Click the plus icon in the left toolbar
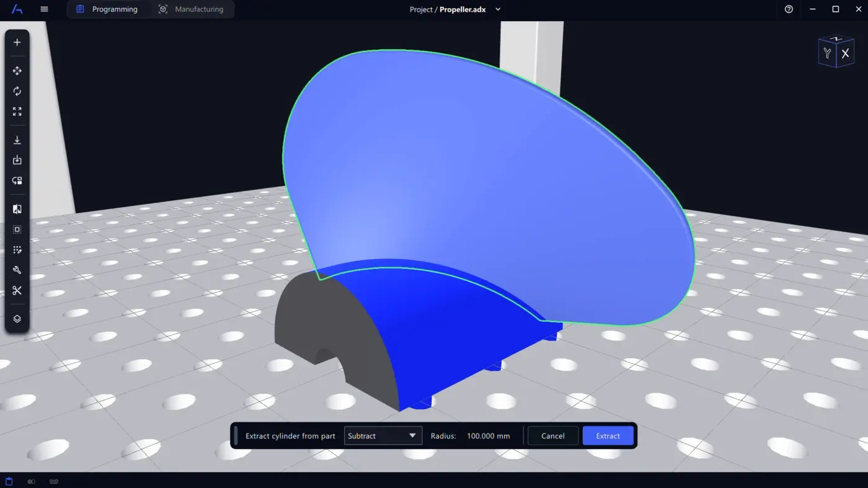 tap(17, 42)
